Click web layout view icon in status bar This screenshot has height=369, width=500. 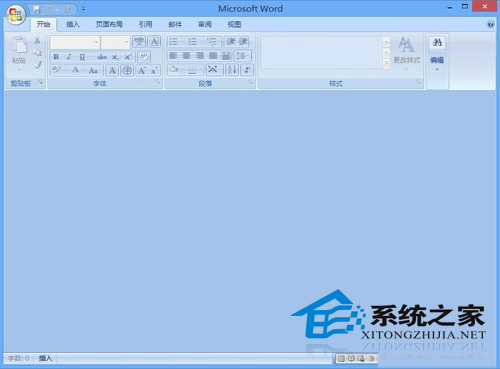click(361, 358)
